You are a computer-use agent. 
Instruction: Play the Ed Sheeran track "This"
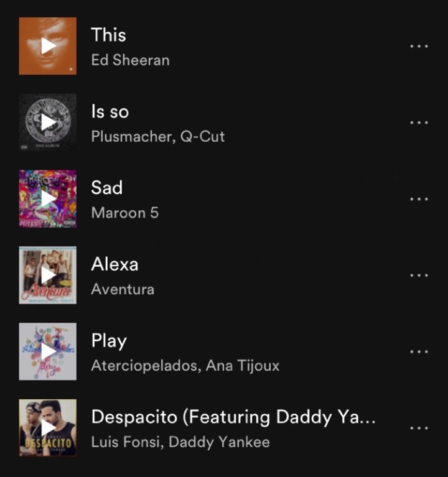[x=48, y=46]
